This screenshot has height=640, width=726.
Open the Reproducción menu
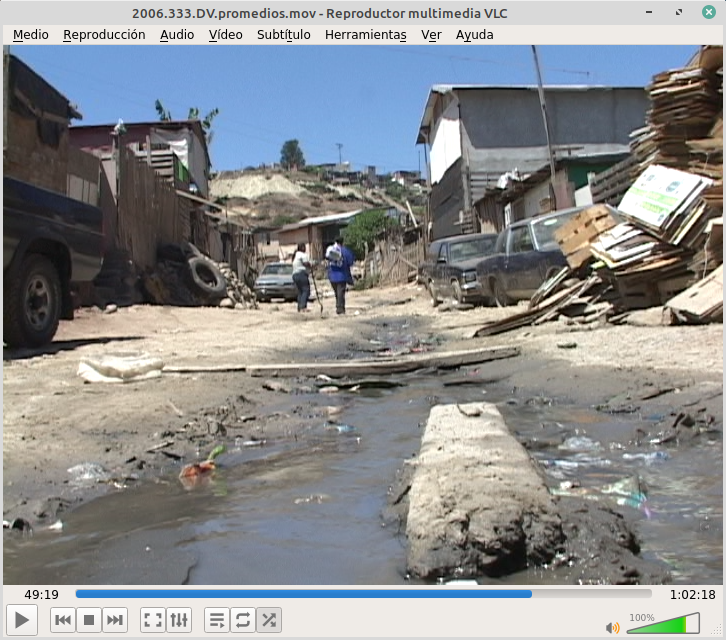[x=104, y=35]
